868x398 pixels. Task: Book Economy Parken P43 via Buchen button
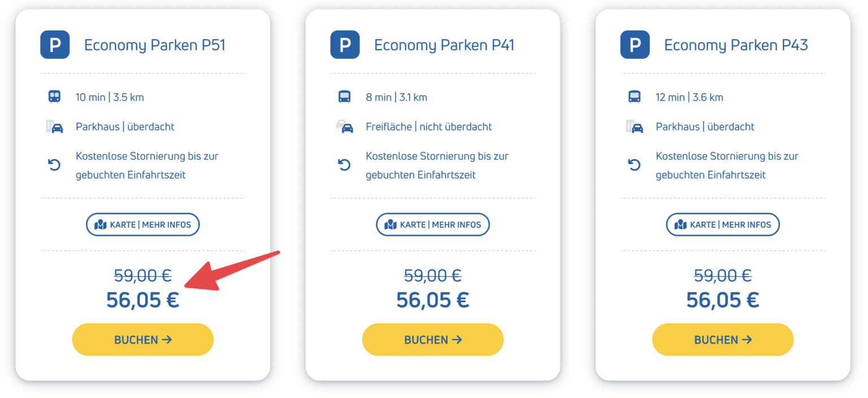723,339
